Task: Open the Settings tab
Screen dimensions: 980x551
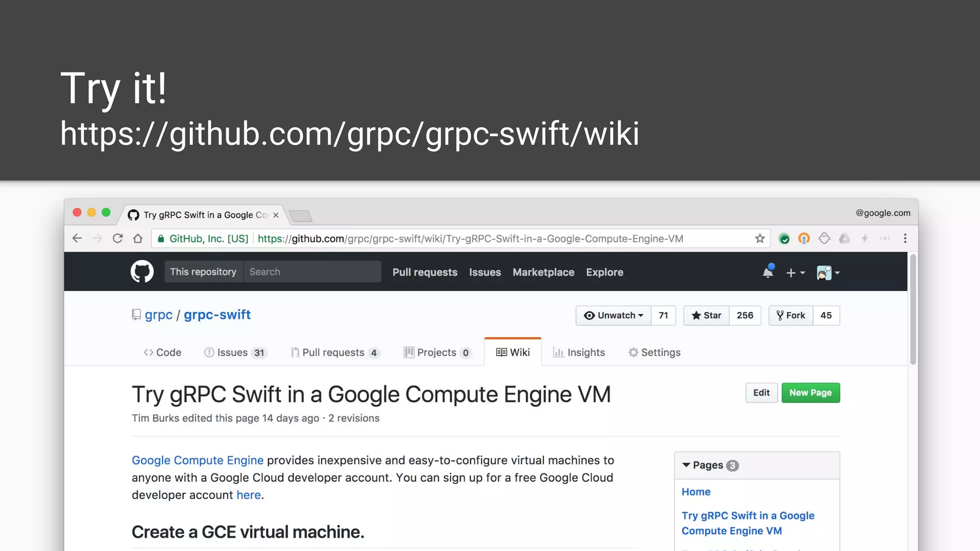Action: (x=654, y=353)
